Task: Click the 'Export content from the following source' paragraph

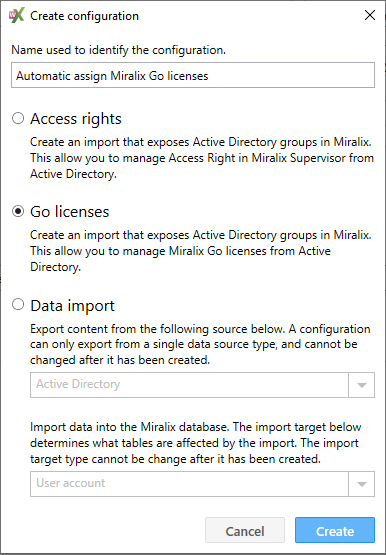Action: pyautogui.click(x=200, y=344)
